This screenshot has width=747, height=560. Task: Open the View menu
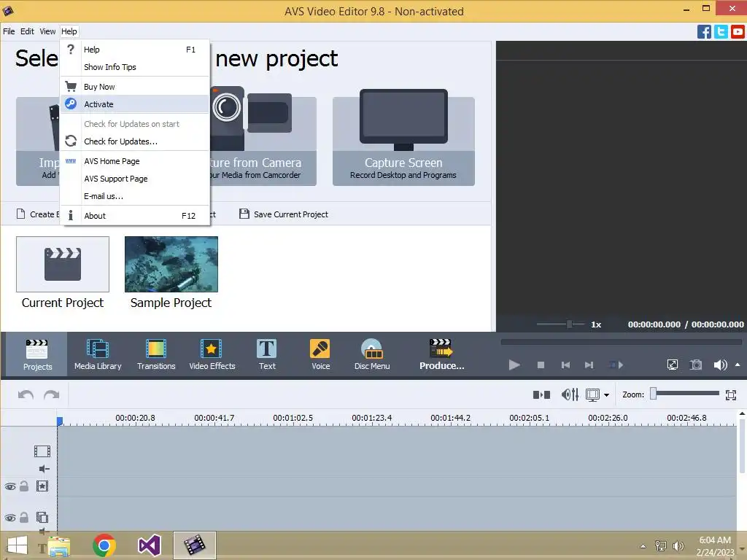tap(47, 31)
